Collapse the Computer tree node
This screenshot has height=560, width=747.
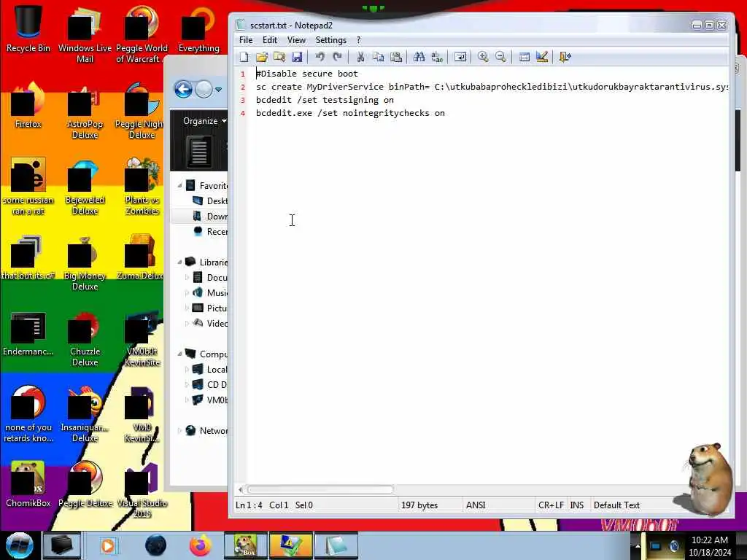coord(180,354)
